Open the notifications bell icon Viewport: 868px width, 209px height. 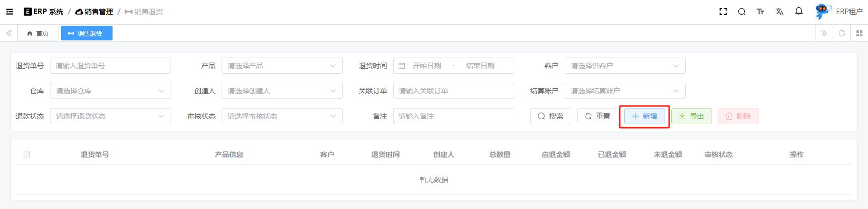click(798, 11)
